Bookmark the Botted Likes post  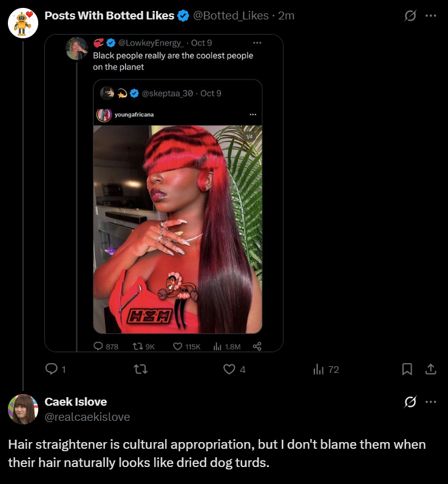click(407, 369)
